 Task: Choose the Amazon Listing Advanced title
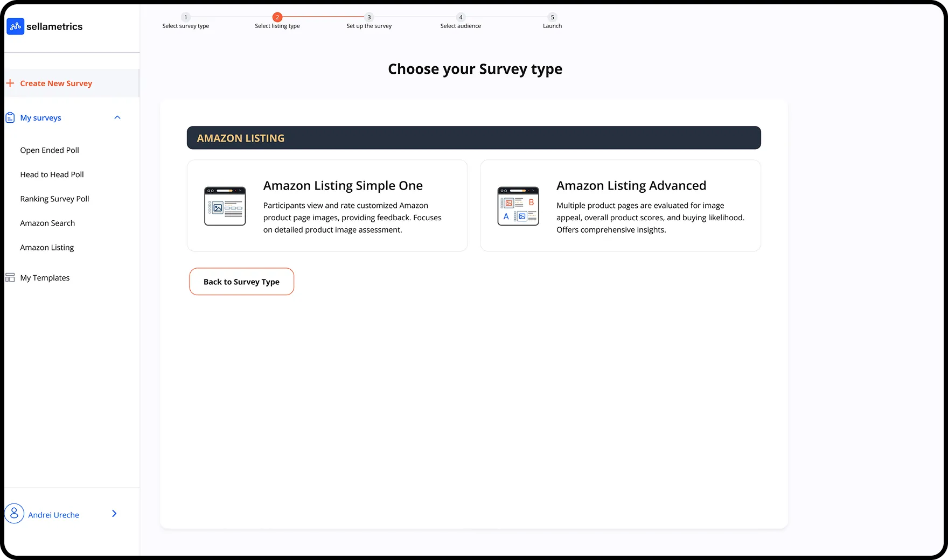pos(631,186)
